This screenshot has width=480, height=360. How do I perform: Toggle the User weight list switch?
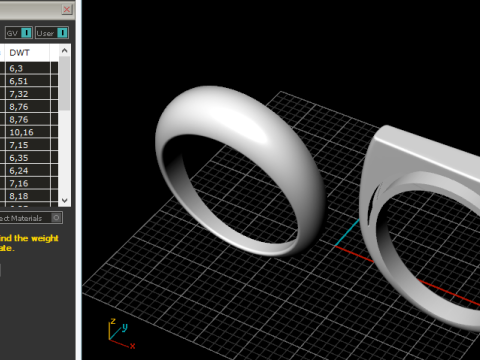pyautogui.click(x=62, y=33)
